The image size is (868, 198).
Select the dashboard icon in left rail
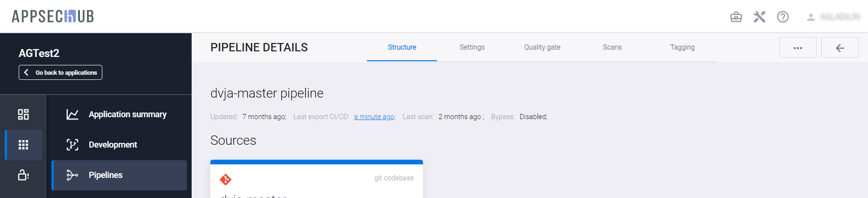click(x=23, y=114)
